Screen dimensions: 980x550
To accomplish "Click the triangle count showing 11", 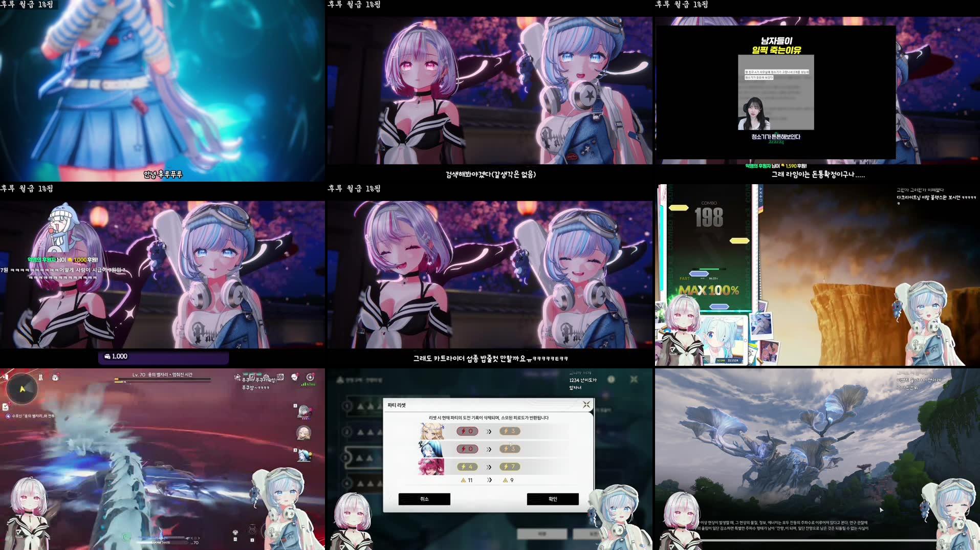I will click(x=467, y=480).
